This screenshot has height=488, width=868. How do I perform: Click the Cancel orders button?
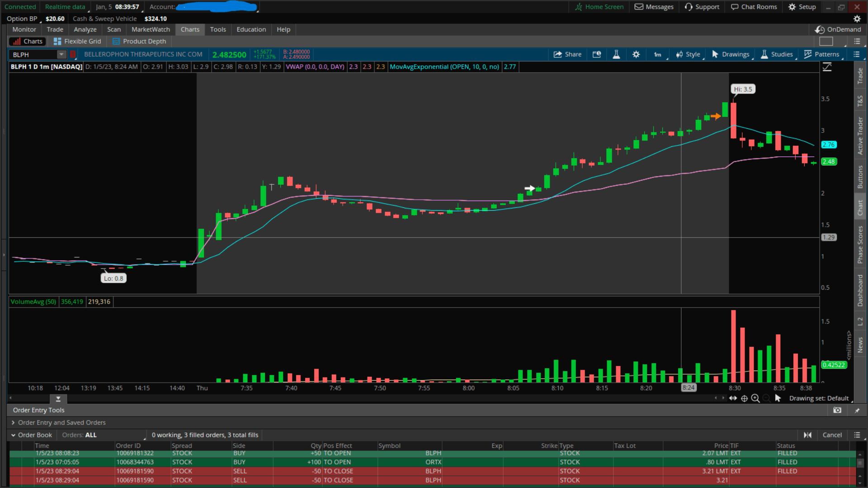[832, 435]
